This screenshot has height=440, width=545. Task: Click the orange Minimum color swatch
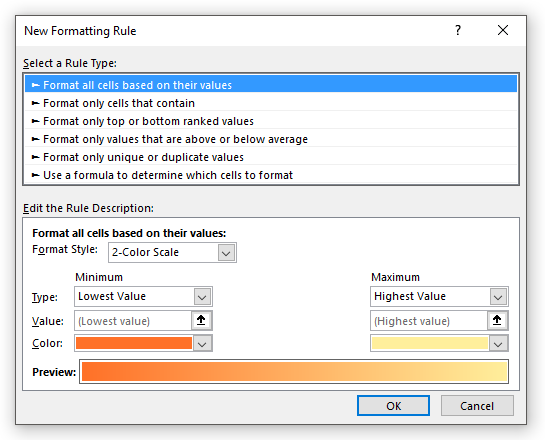tap(134, 343)
